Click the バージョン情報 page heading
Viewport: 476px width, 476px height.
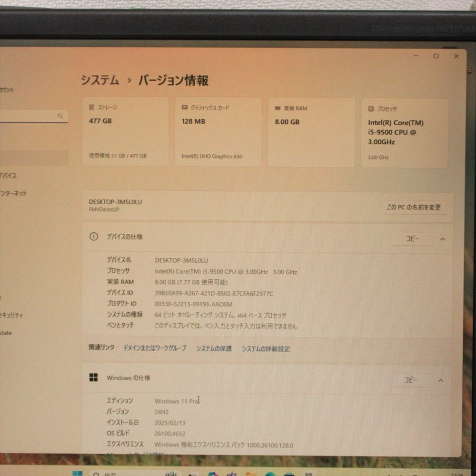point(173,80)
